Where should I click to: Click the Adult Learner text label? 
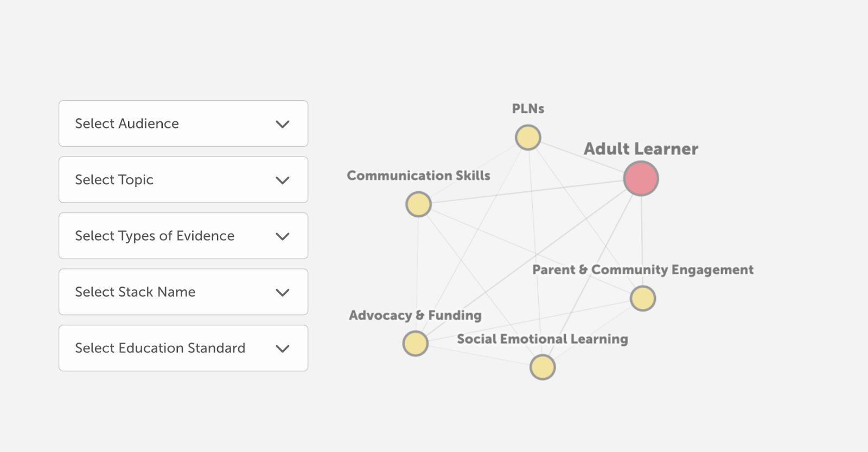(x=641, y=148)
